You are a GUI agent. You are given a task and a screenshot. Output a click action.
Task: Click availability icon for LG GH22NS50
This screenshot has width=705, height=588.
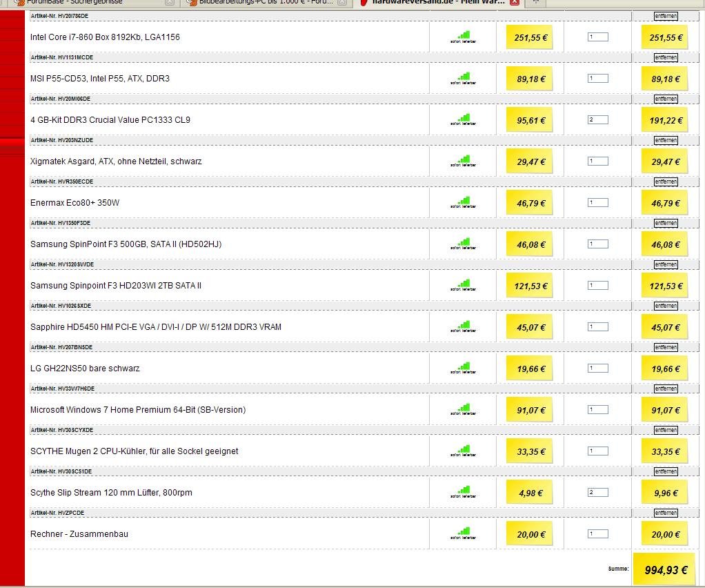tap(463, 368)
